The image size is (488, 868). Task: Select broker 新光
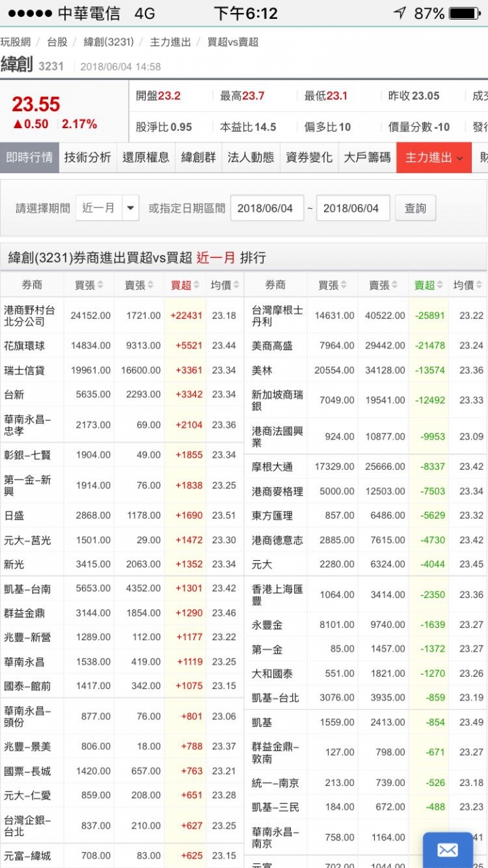point(14,565)
